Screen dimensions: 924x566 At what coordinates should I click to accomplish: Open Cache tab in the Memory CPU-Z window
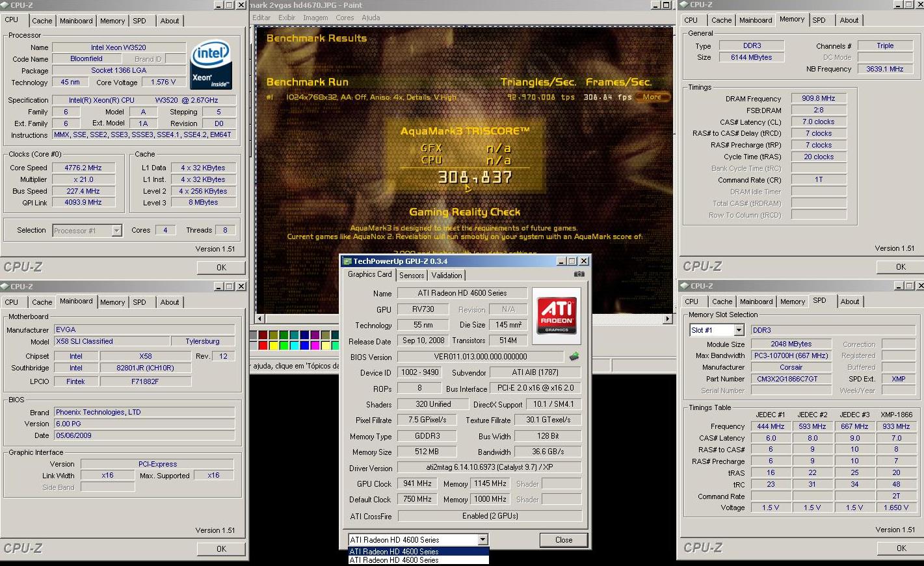[x=721, y=20]
